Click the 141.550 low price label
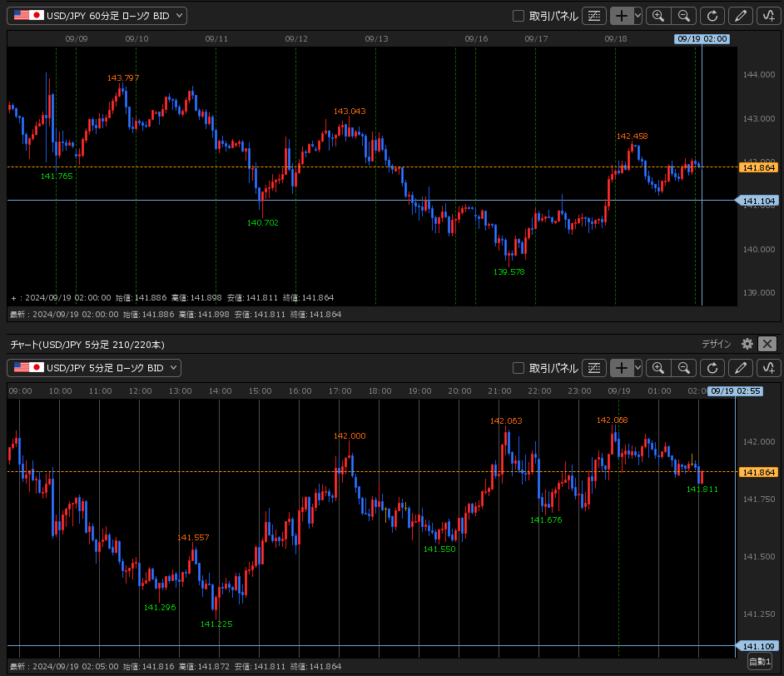Image resolution: width=784 pixels, height=676 pixels. click(439, 549)
